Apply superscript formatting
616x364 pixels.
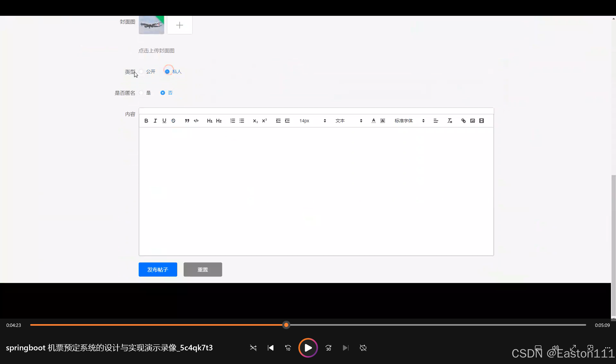click(264, 121)
